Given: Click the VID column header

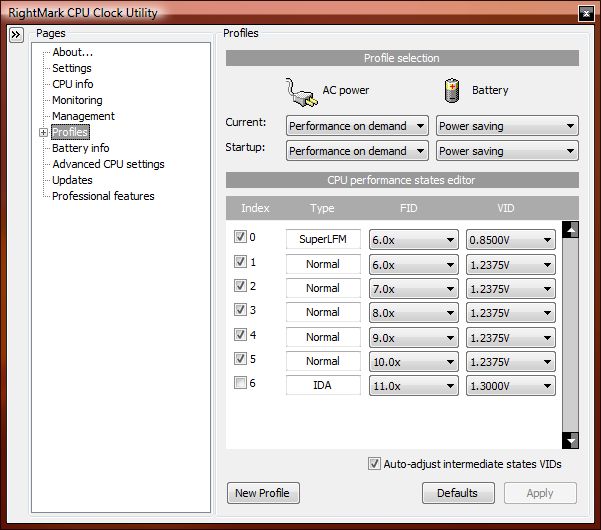Looking at the screenshot, I should click(x=506, y=208).
